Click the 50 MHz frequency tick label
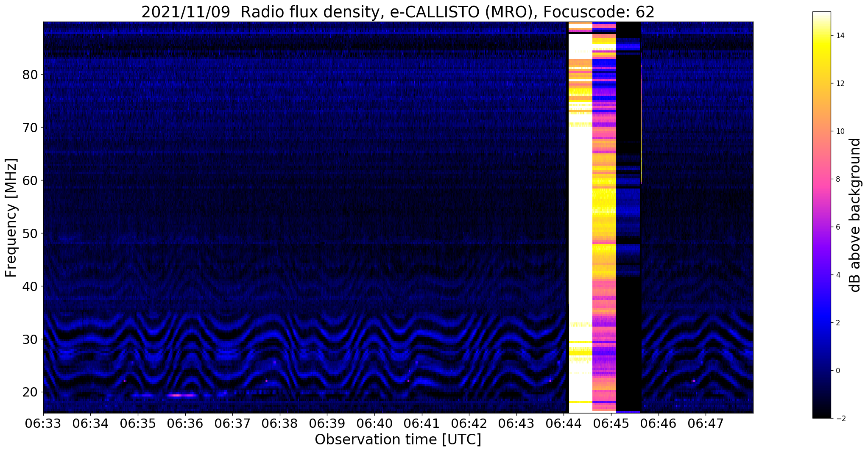The image size is (868, 452). click(30, 233)
